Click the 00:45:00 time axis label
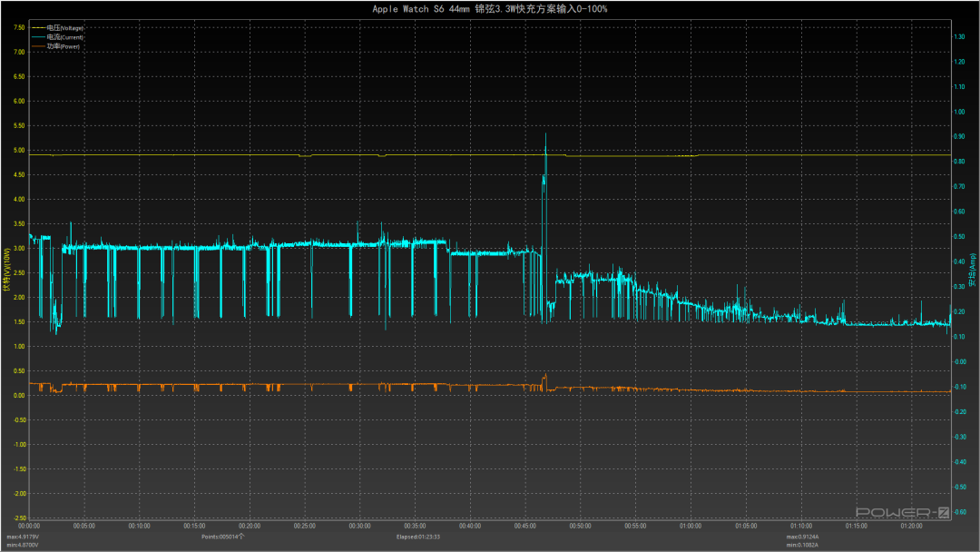Viewport: 980px width, 552px height. pyautogui.click(x=525, y=527)
